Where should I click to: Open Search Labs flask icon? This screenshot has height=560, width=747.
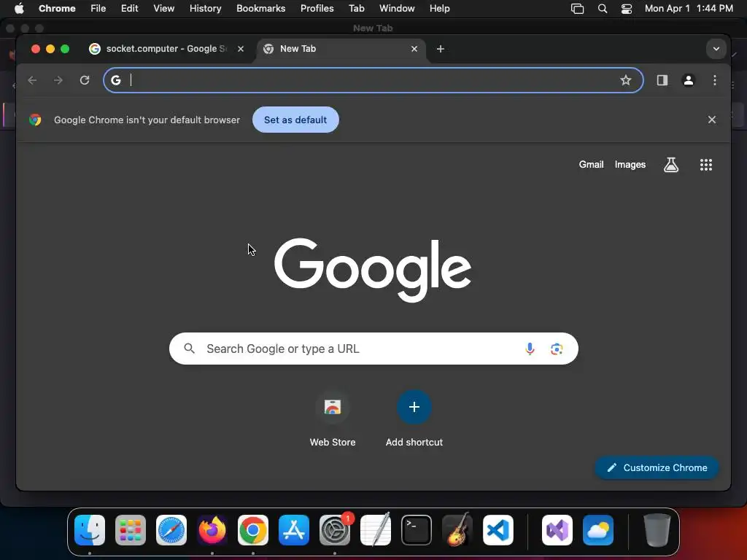[671, 165]
